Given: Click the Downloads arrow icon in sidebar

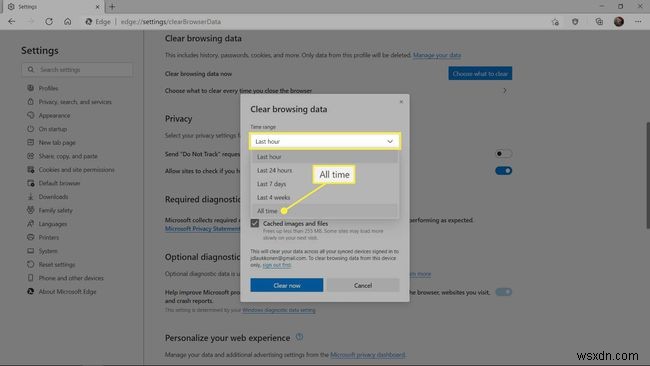Looking at the screenshot, I should [31, 196].
